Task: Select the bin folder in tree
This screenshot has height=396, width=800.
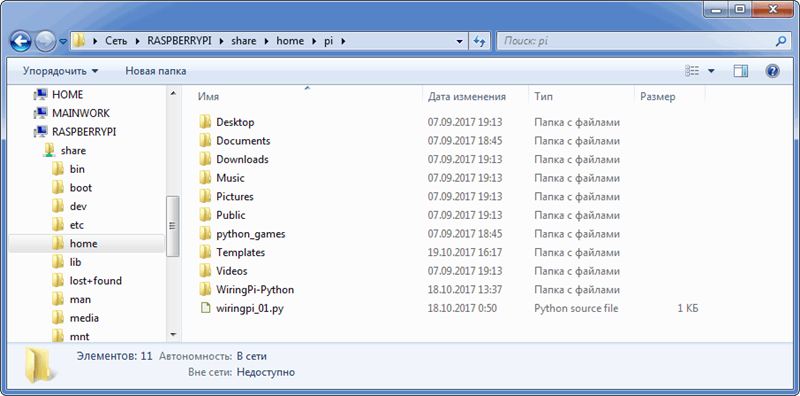Action: pos(68,169)
